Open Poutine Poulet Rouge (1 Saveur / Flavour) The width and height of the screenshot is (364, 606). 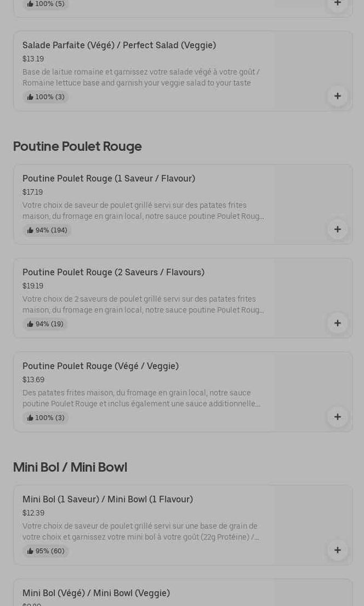(109, 179)
